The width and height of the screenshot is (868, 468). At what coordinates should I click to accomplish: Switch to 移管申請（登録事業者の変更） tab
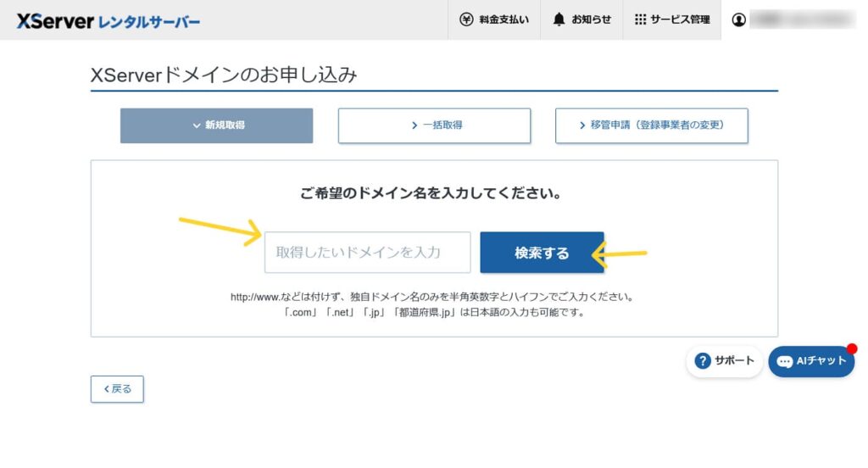click(652, 125)
